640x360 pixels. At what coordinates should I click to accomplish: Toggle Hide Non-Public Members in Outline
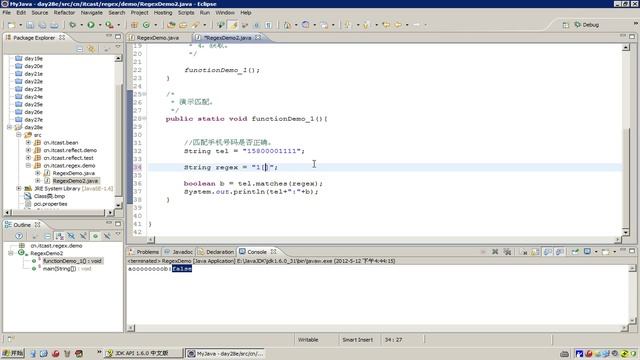pyautogui.click(x=95, y=236)
